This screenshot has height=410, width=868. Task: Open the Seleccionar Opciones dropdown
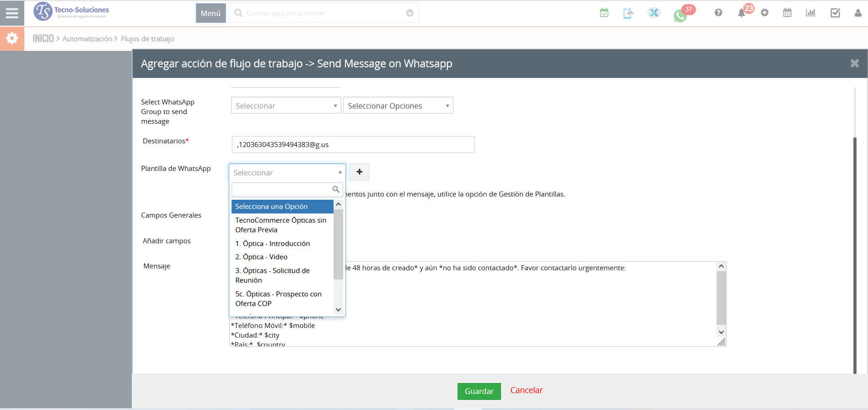(x=398, y=106)
